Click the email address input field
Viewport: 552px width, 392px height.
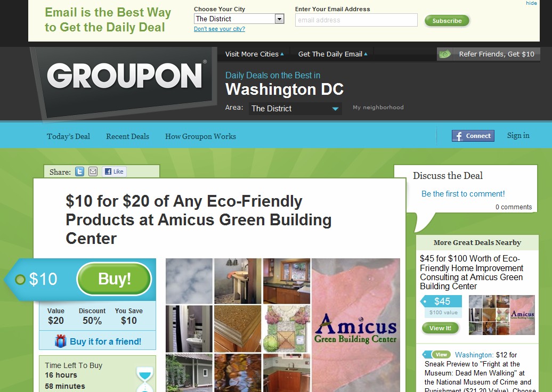pos(356,20)
